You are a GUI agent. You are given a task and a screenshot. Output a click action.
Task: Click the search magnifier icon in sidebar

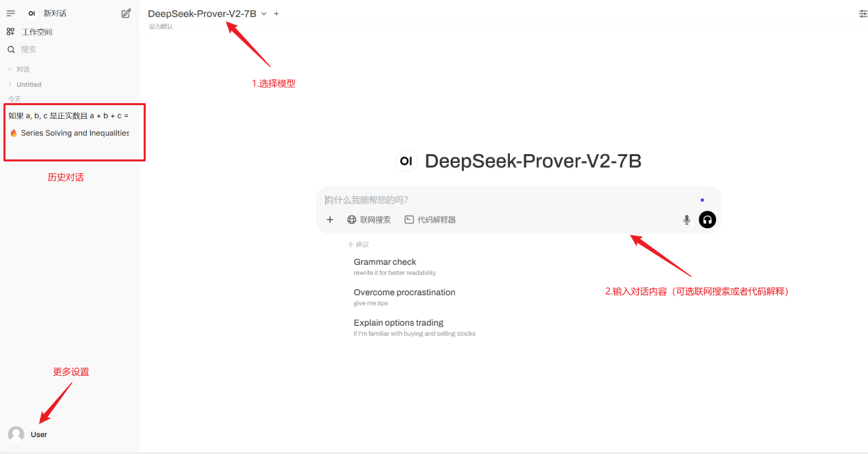[x=11, y=50]
